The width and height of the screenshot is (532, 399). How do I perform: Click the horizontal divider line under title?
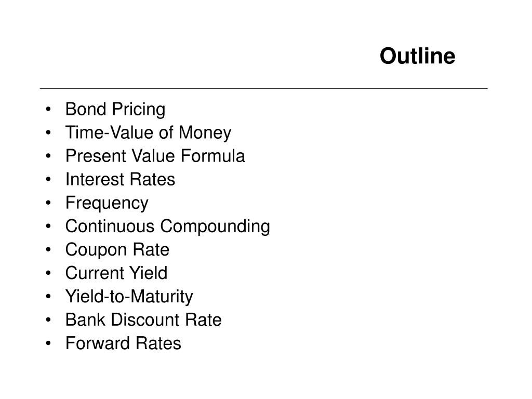[x=263, y=88]
